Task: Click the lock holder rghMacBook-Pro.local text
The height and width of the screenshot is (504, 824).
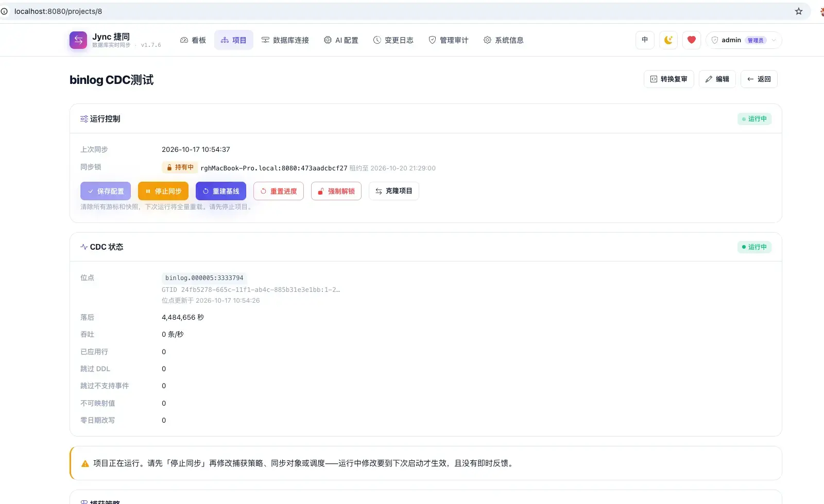Action: click(274, 168)
